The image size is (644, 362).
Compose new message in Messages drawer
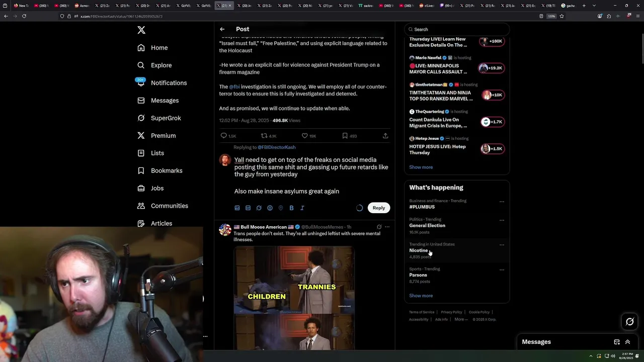[617, 342]
